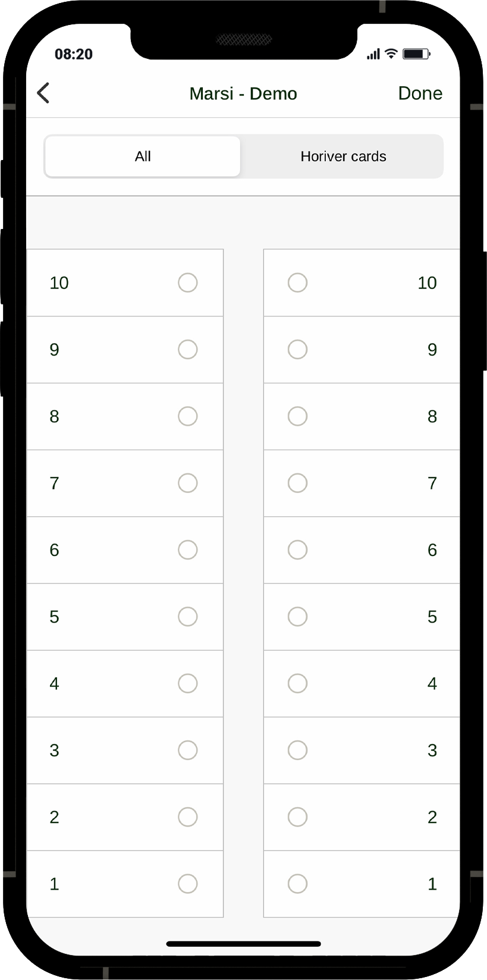The height and width of the screenshot is (980, 487).
Task: Select radio button 9 in right column
Action: (x=298, y=350)
